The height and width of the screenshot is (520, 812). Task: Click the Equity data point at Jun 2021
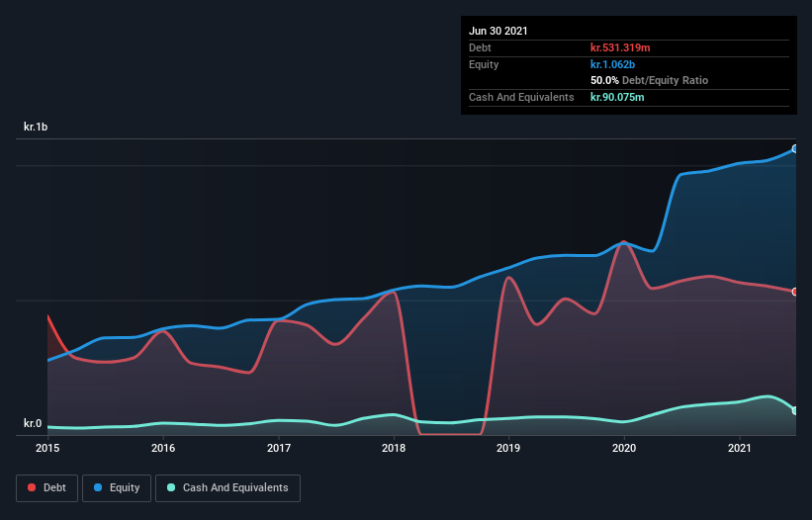pos(795,149)
